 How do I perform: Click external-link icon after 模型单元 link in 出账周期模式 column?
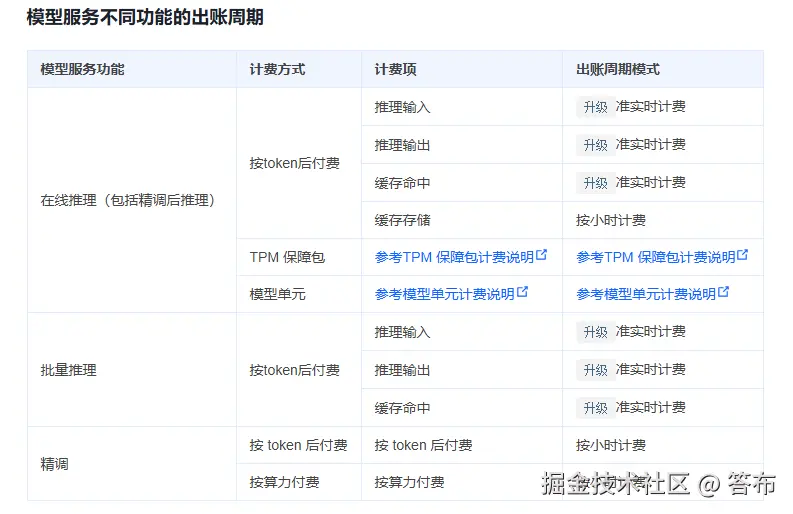pyautogui.click(x=724, y=291)
